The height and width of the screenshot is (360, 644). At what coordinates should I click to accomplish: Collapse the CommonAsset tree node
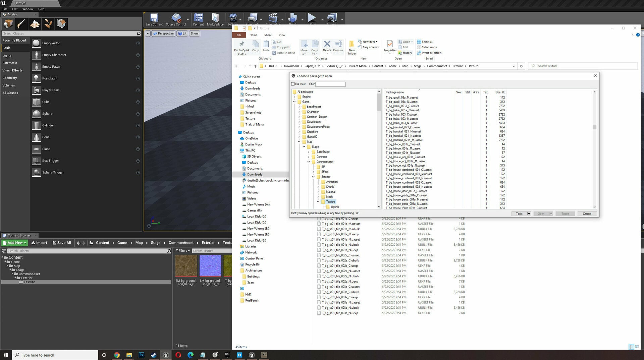click(x=309, y=162)
